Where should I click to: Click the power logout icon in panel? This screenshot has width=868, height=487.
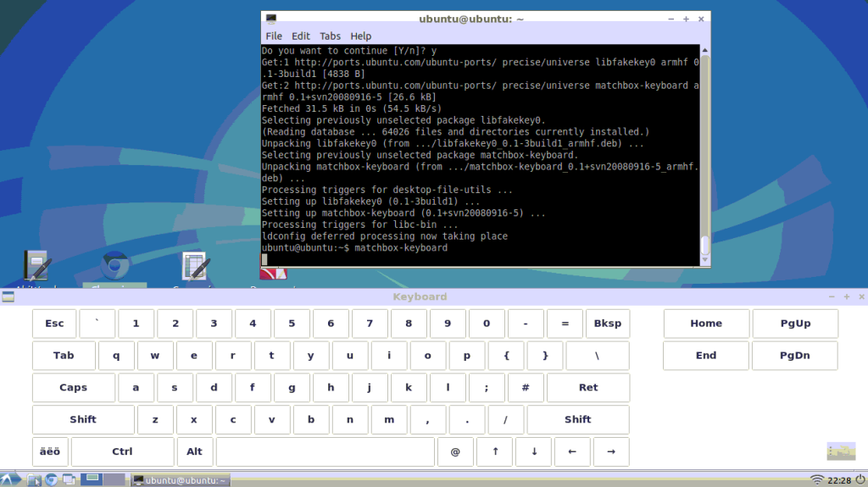(x=860, y=479)
